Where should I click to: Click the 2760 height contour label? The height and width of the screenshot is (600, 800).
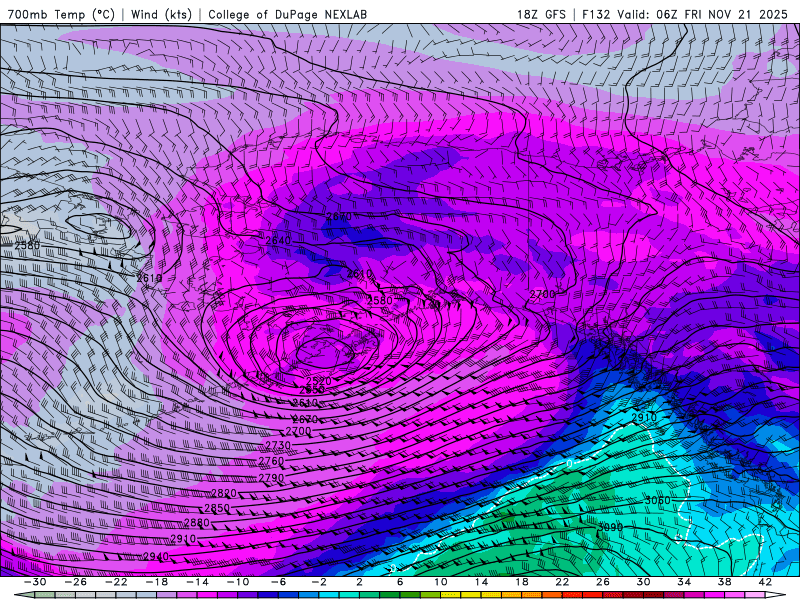(271, 461)
